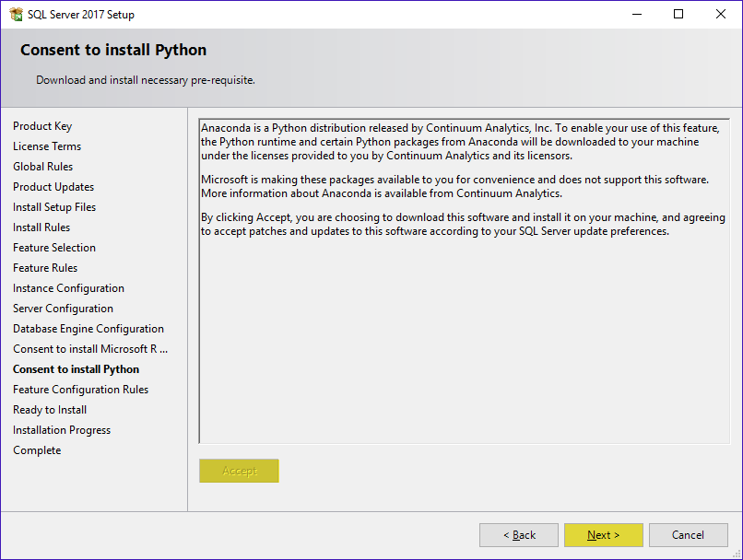The image size is (743, 560).
Task: Go back with the Back button
Action: tap(519, 535)
